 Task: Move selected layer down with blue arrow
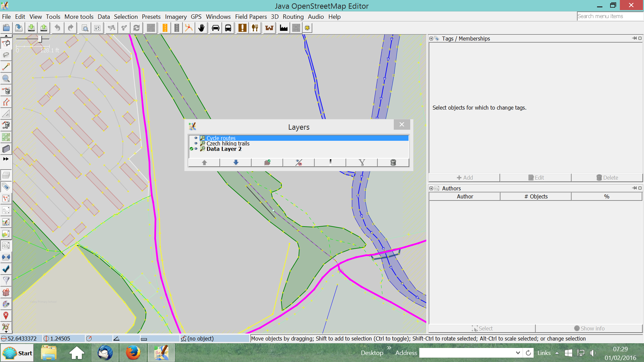pos(236,163)
